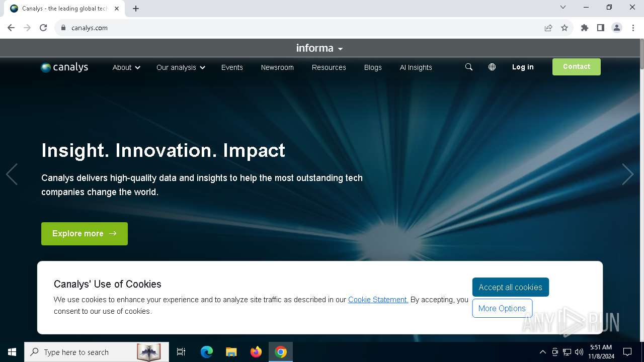
Task: Open the network tray icon
Action: point(567,352)
